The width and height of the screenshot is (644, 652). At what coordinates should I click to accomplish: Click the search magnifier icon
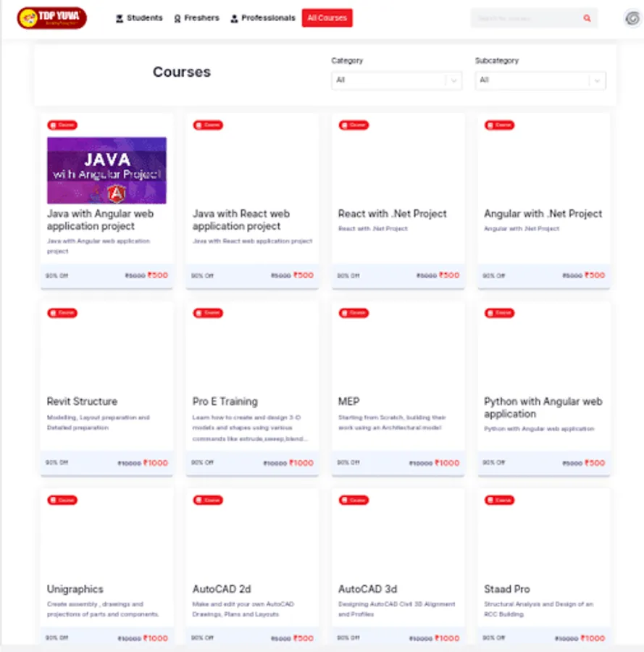587,18
